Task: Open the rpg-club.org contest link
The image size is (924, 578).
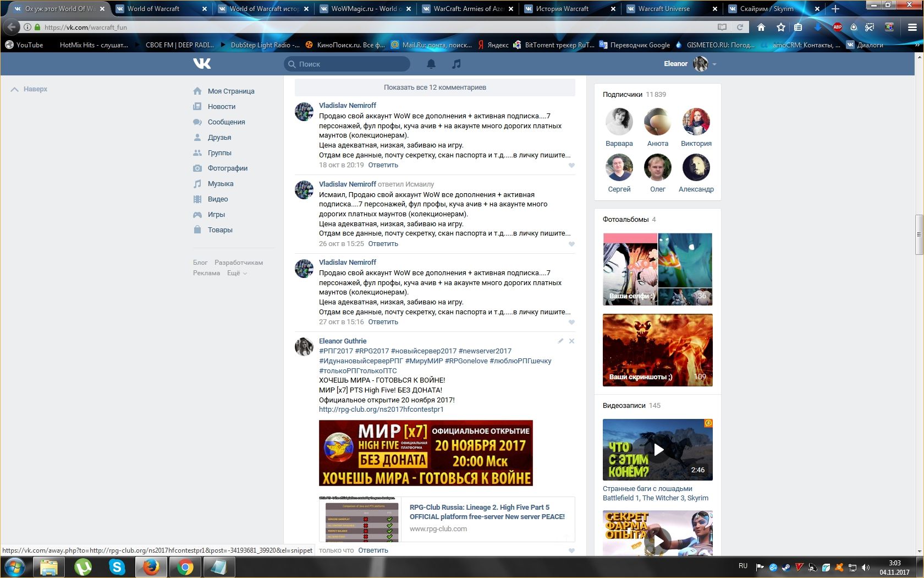Action: tap(381, 410)
